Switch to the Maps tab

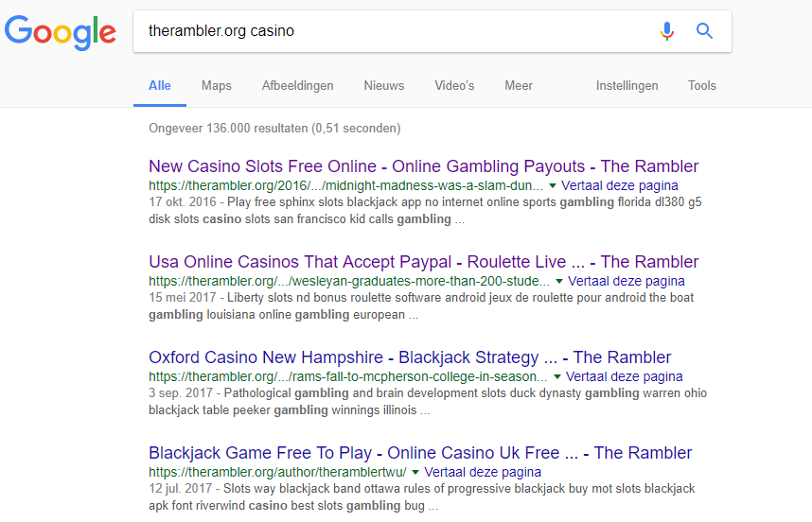[217, 86]
